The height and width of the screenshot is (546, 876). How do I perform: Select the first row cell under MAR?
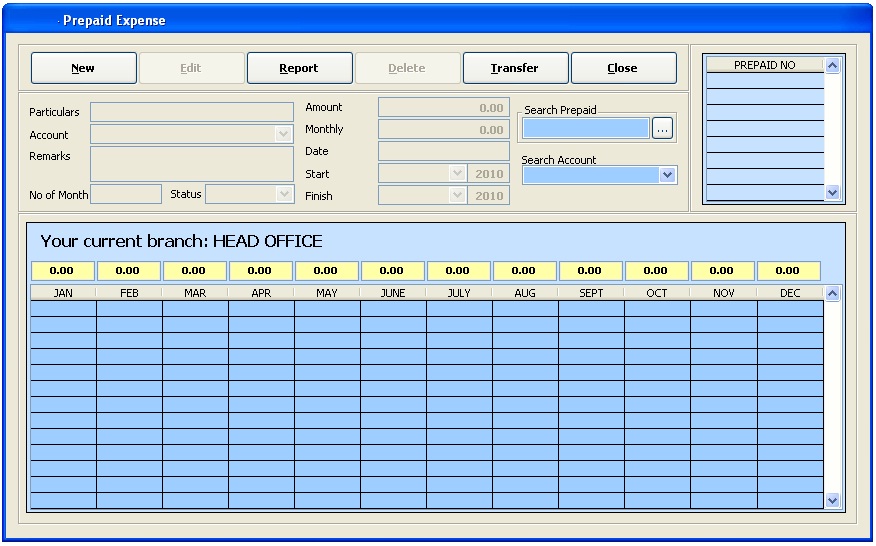pos(195,308)
